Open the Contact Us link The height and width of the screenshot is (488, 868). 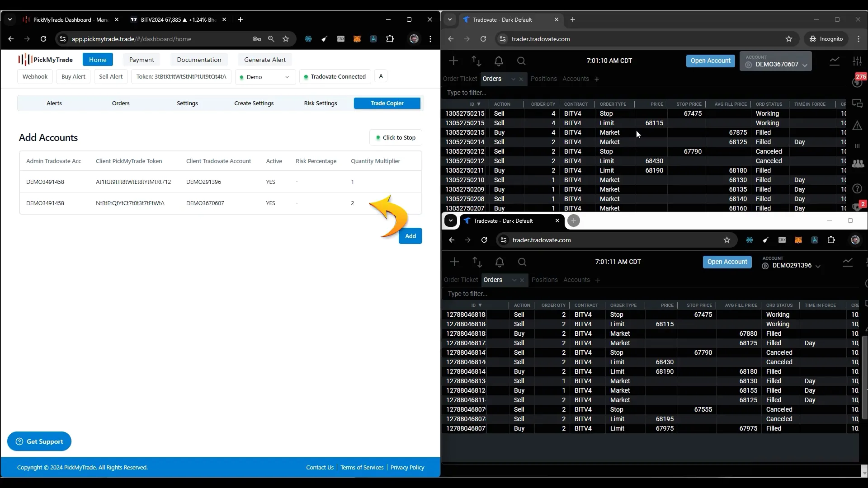click(x=320, y=467)
